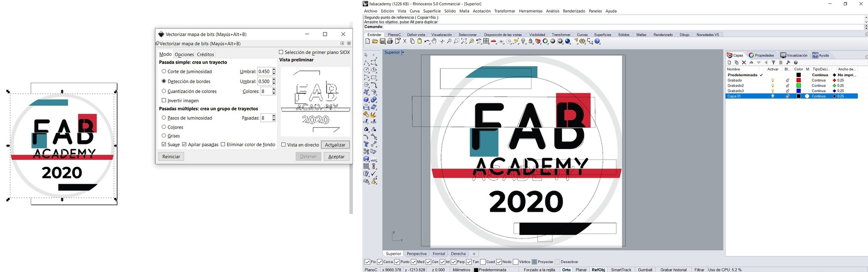Click hammer tools icon in Capas panel
868x272 pixels.
point(788,62)
